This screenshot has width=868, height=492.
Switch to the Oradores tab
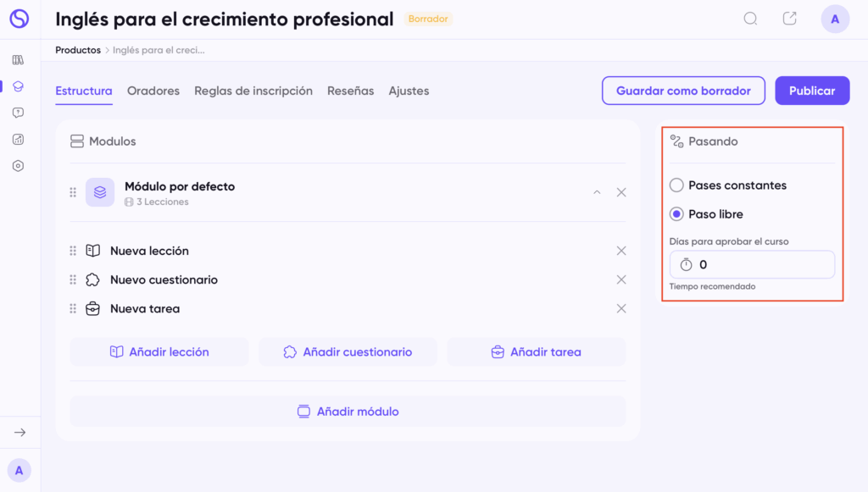153,91
